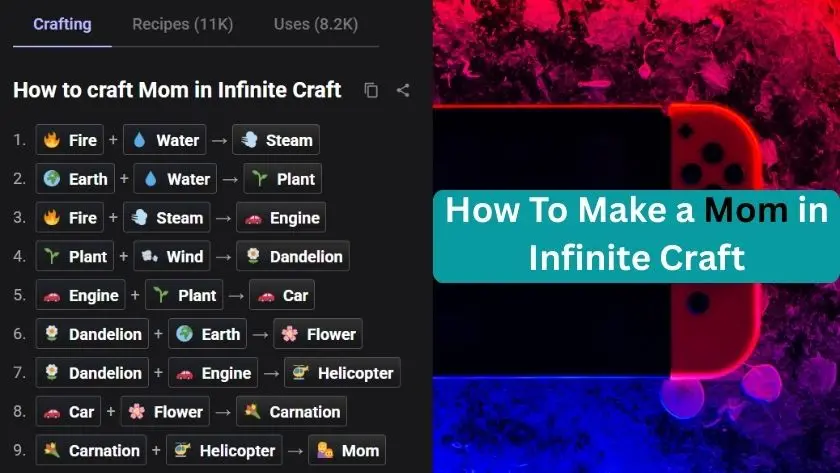Viewport: 840px width, 473px height.
Task: Click the sprout emoji in step 2 result
Action: point(260,178)
